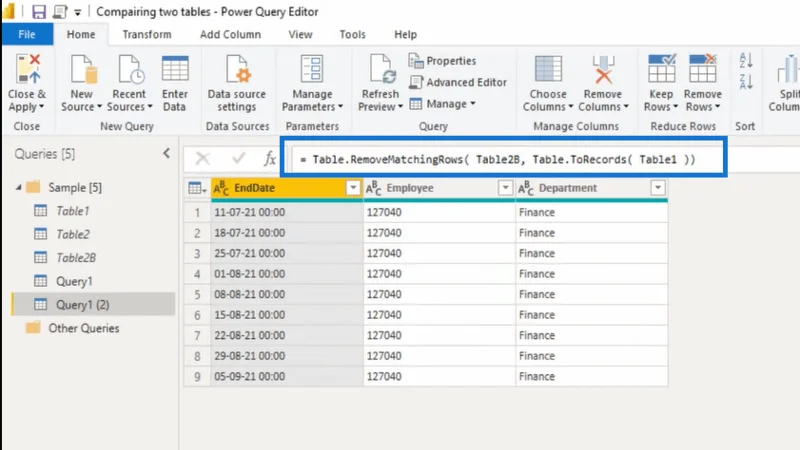Sort ascending A to Z
The width and height of the screenshot is (800, 450).
click(746, 60)
